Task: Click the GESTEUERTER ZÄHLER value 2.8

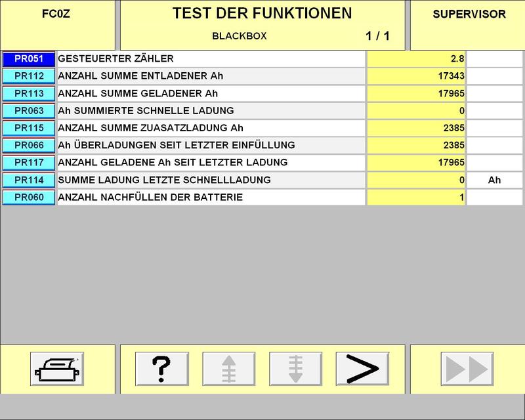Action: click(x=416, y=59)
